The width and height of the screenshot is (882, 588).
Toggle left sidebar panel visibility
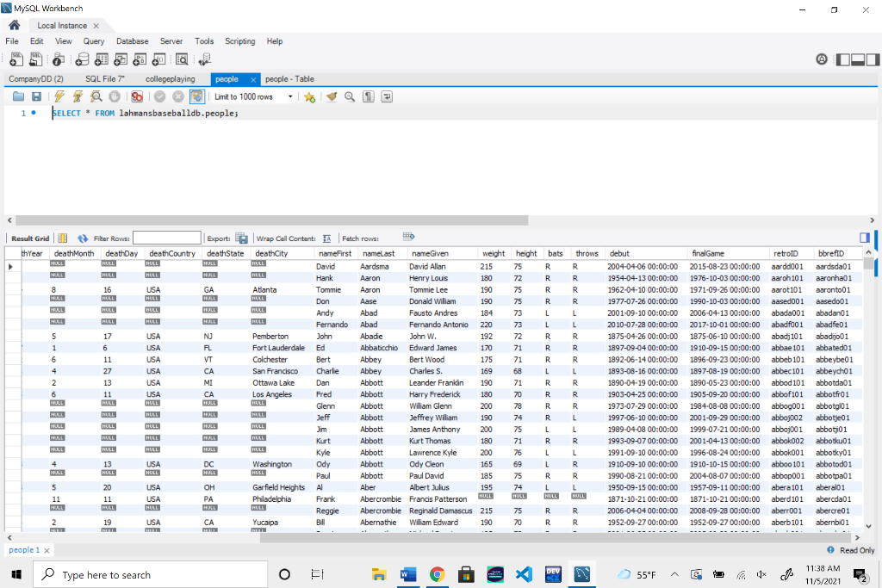coord(843,59)
